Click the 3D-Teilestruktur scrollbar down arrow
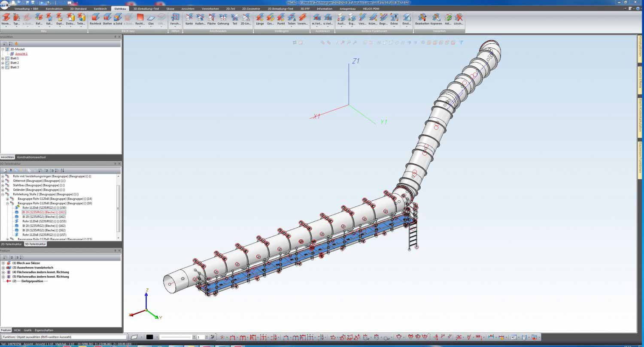The width and height of the screenshot is (644, 347). tap(119, 238)
